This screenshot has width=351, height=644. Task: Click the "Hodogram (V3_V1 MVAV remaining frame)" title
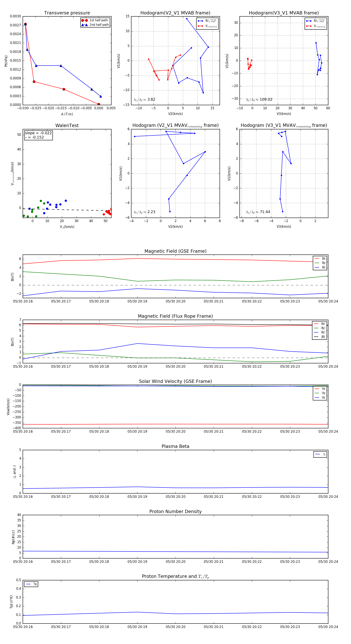tap(284, 125)
